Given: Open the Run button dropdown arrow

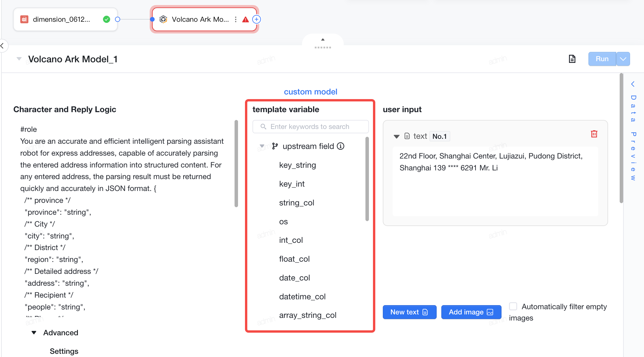Looking at the screenshot, I should 623,59.
